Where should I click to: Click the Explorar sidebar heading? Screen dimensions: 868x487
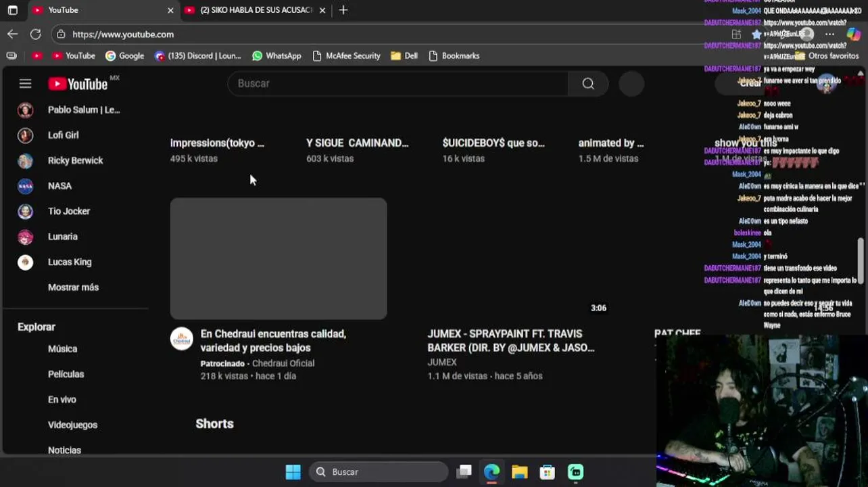coord(37,327)
